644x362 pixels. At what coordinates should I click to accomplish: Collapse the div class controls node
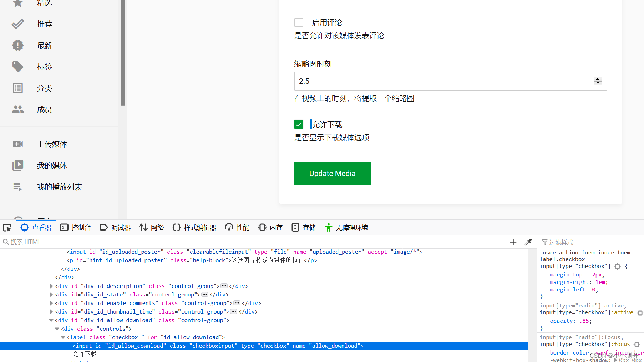pos(57,329)
